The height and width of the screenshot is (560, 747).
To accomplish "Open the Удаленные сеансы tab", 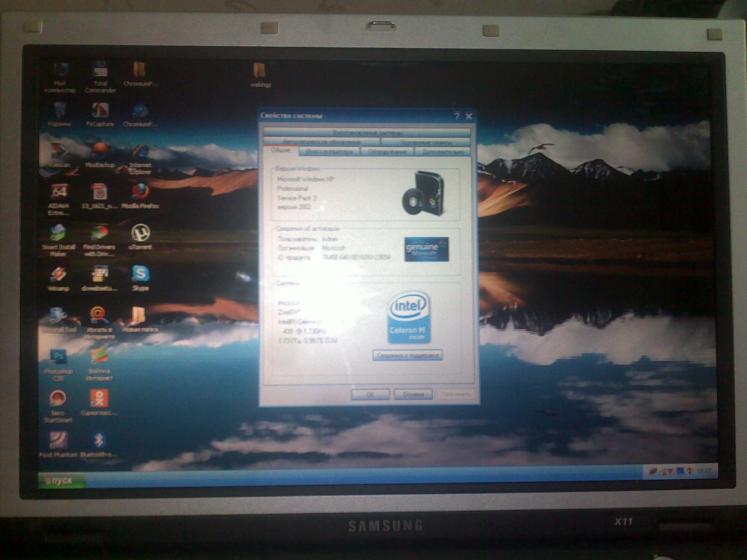I will coord(425,142).
